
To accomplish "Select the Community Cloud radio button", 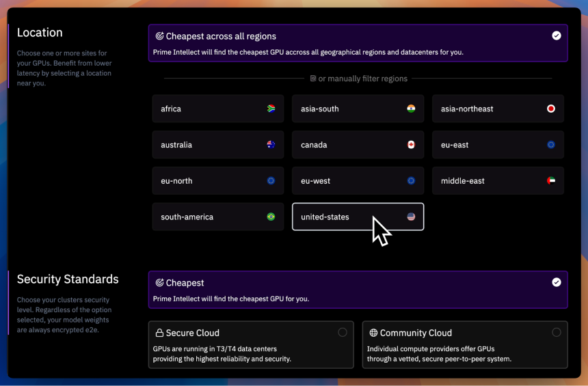I will [x=557, y=333].
